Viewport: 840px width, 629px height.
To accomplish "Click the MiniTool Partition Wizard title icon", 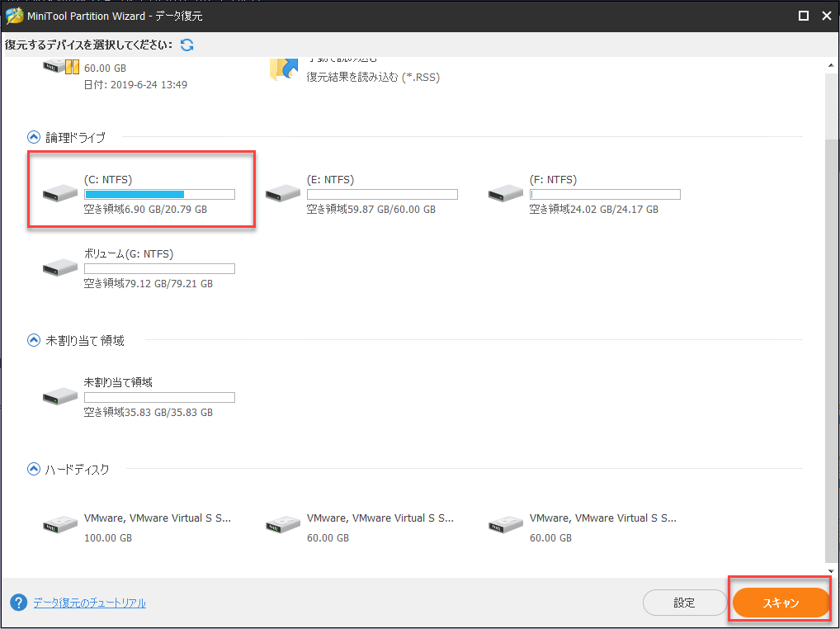I will coord(15,16).
